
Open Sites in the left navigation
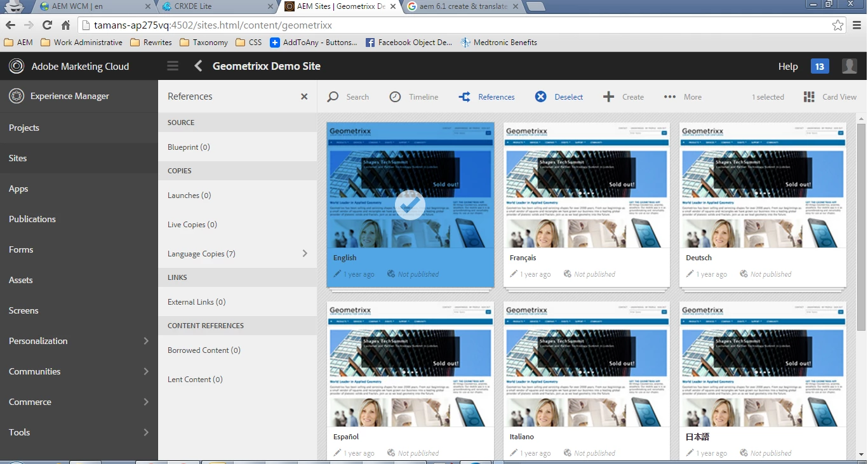[x=79, y=158]
